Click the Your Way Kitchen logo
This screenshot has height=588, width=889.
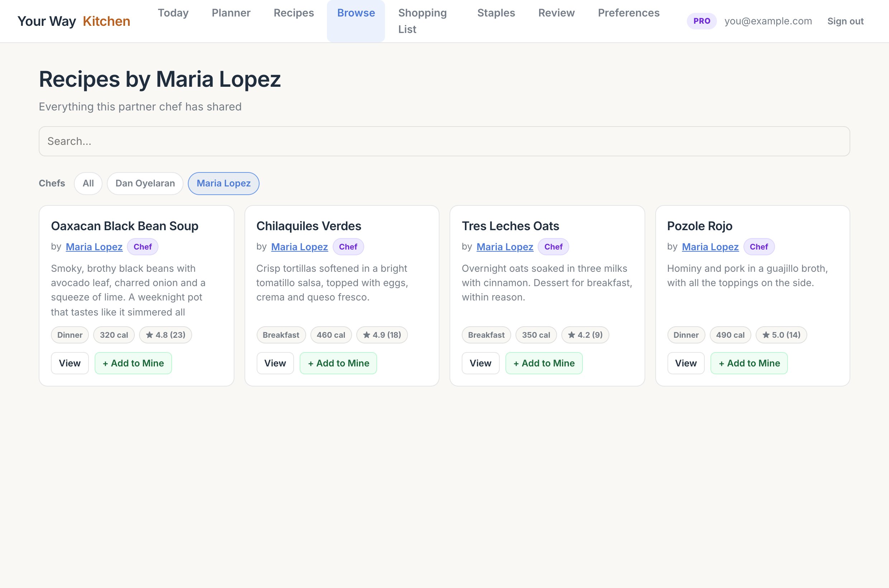[74, 22]
